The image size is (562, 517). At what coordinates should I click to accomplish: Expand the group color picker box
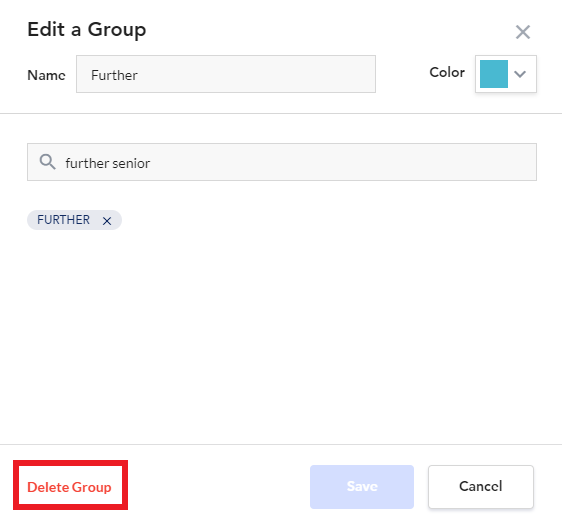[x=506, y=74]
